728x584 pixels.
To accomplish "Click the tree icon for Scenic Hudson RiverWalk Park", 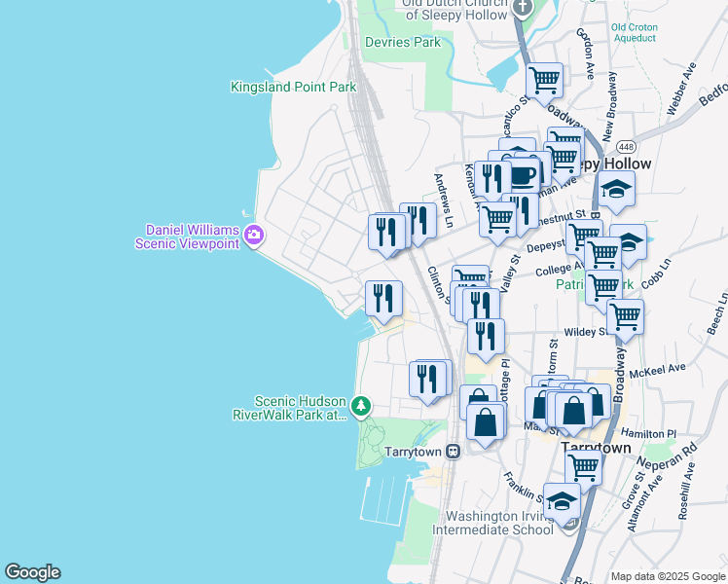I will click(361, 405).
